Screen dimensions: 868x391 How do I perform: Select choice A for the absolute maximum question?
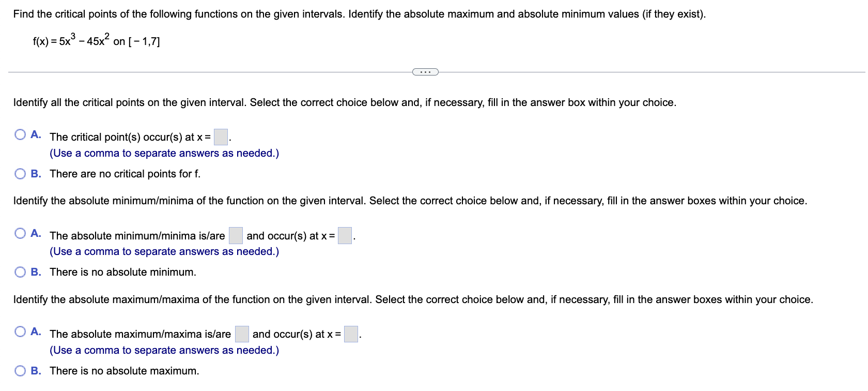pyautogui.click(x=19, y=331)
